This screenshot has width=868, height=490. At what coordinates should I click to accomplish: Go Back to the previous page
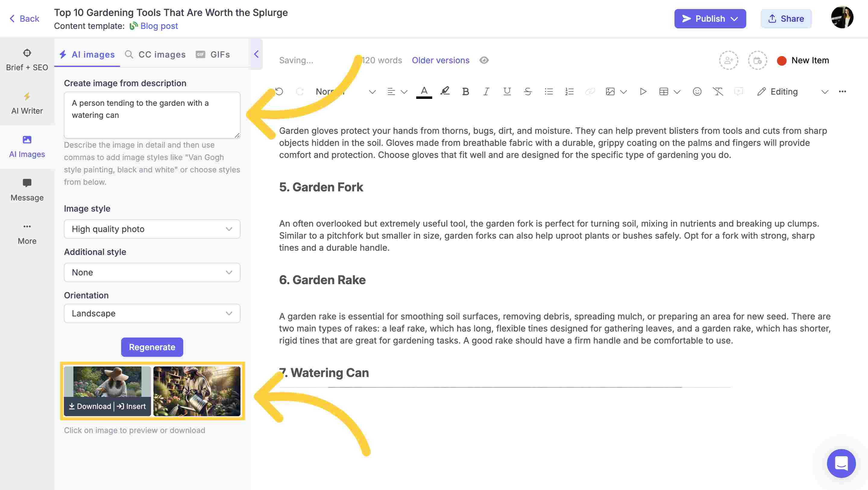[24, 19]
